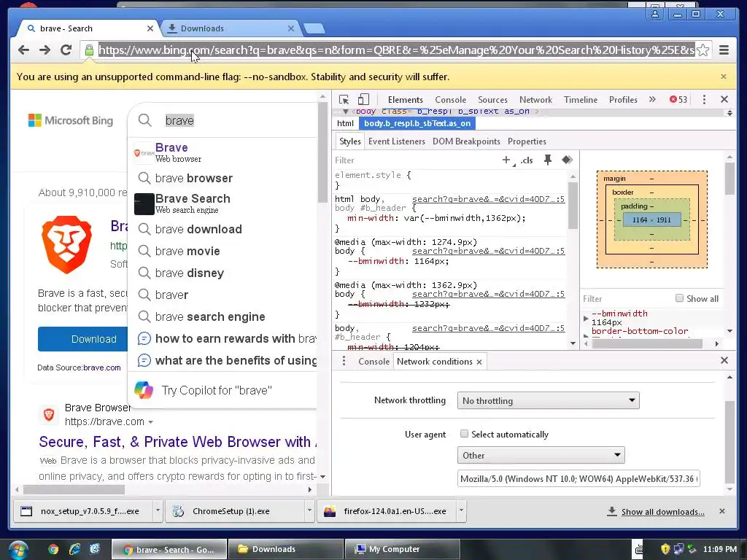The width and height of the screenshot is (747, 560).
Task: Click Show all downloads link
Action: [x=662, y=512]
